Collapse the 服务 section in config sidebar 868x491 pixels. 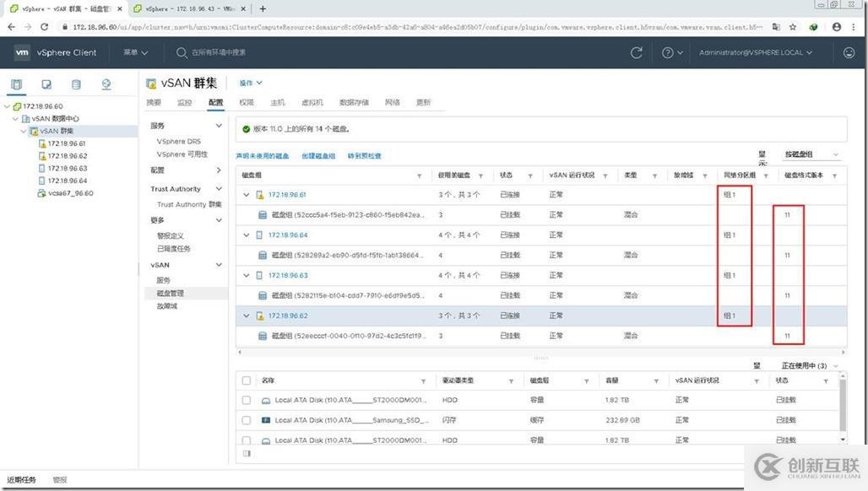219,126
